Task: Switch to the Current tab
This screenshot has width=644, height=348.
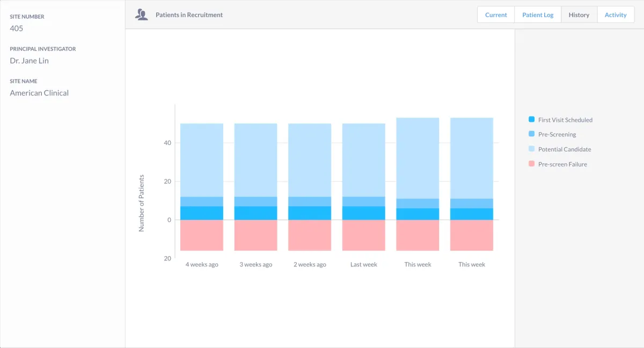Action: 495,15
